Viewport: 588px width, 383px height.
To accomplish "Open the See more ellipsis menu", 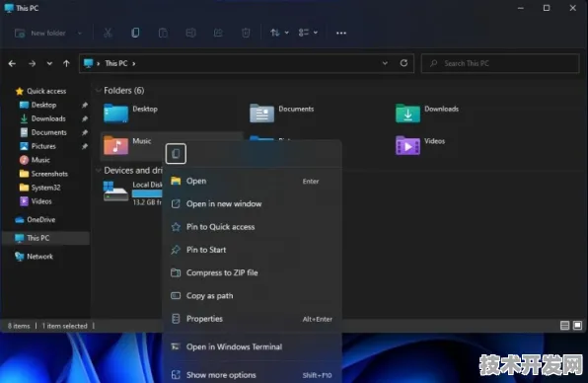I will (341, 33).
